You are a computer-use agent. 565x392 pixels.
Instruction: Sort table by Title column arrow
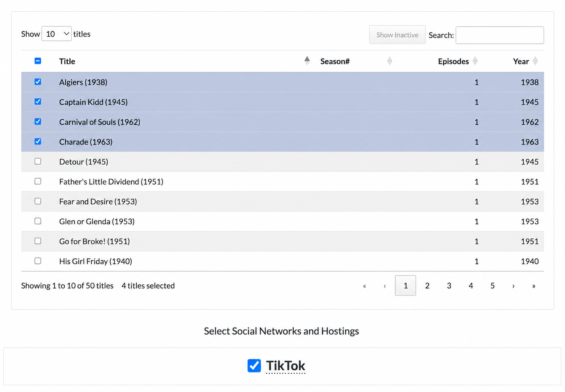pyautogui.click(x=307, y=61)
